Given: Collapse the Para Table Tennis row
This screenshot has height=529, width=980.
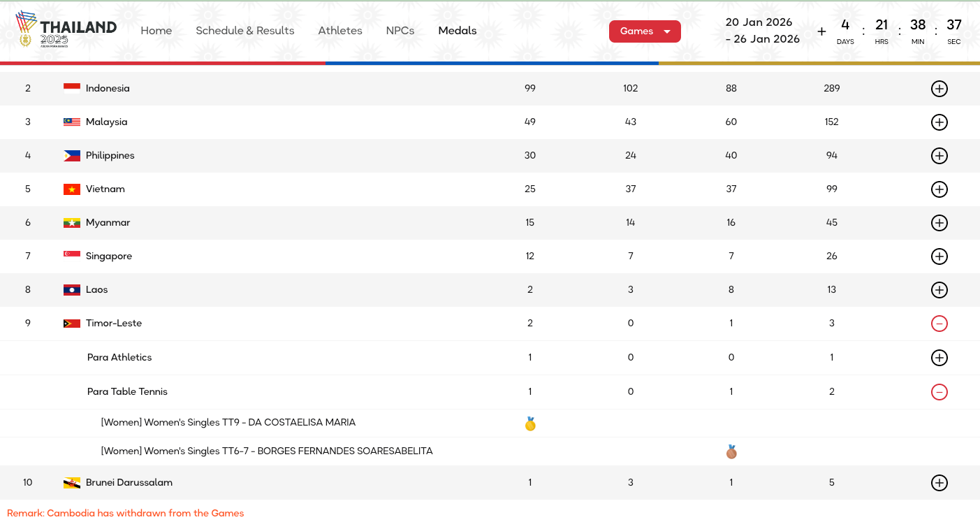Looking at the screenshot, I should [x=939, y=392].
